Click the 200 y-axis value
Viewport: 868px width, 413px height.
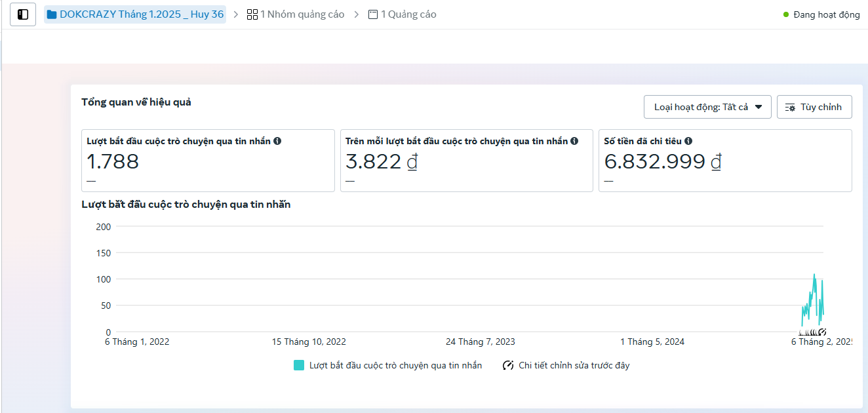pos(104,227)
